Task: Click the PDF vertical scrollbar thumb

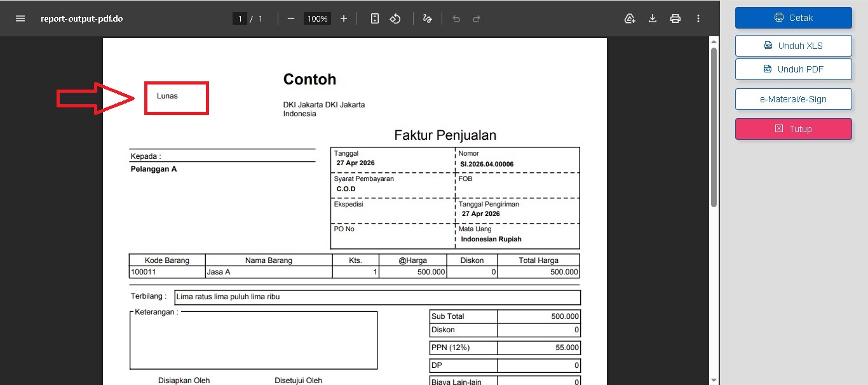Action: (x=714, y=127)
